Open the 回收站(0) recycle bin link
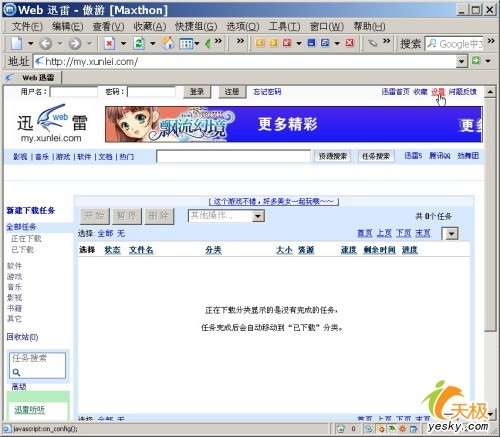The height and width of the screenshot is (437, 500). click(22, 337)
